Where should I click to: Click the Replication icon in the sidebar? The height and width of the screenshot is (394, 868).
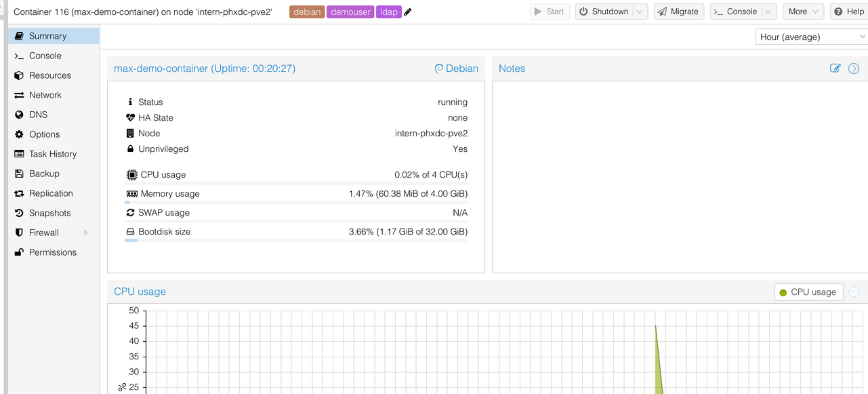[18, 193]
